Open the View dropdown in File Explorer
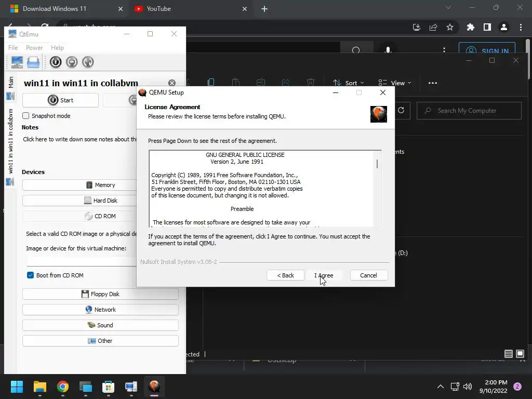The width and height of the screenshot is (532, 399). click(395, 83)
